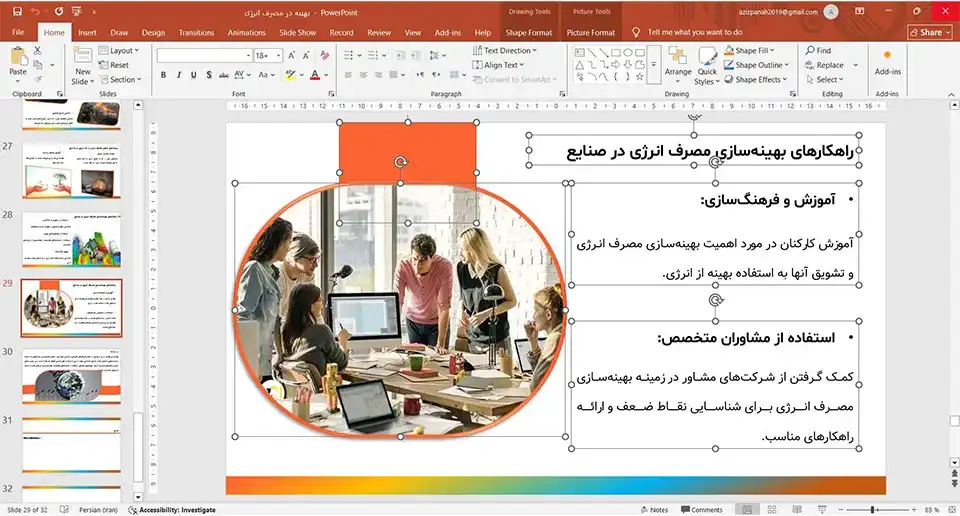Click the zoom in plus icon
Screen dimensions: 960x516
coord(913,509)
